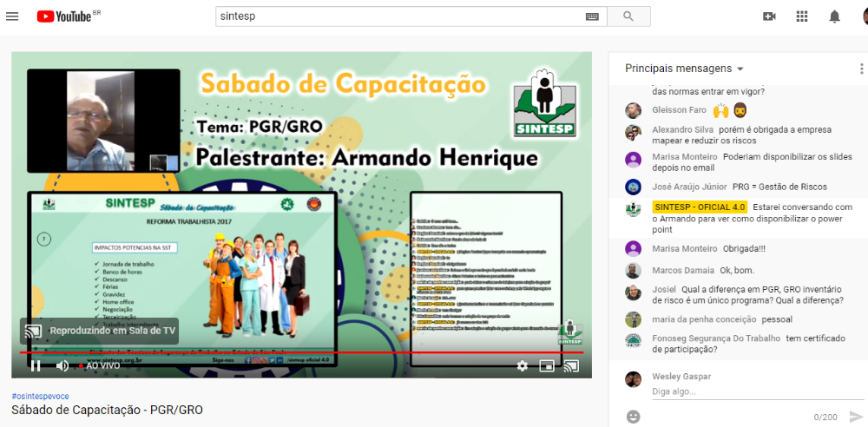Click the create video camera icon

[769, 16]
